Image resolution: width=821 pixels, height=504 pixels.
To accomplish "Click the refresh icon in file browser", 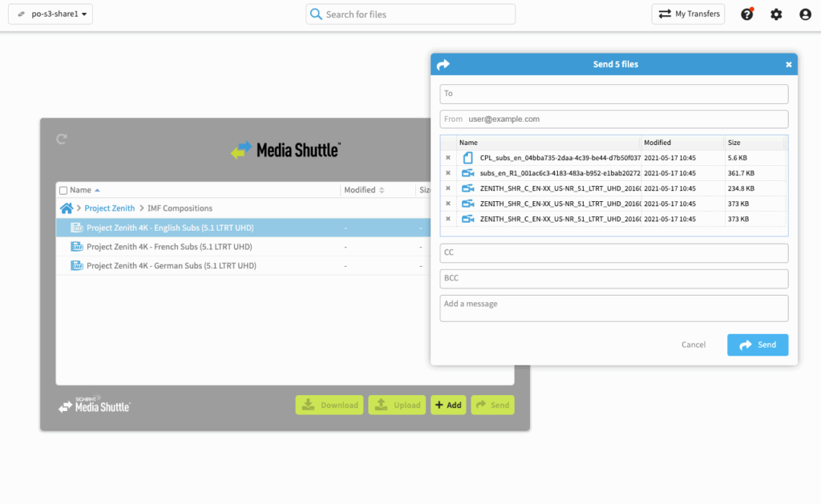I will pyautogui.click(x=62, y=139).
